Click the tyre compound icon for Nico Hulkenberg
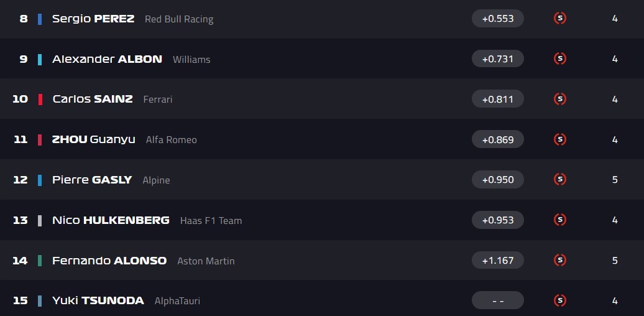This screenshot has width=644, height=316. click(x=559, y=220)
